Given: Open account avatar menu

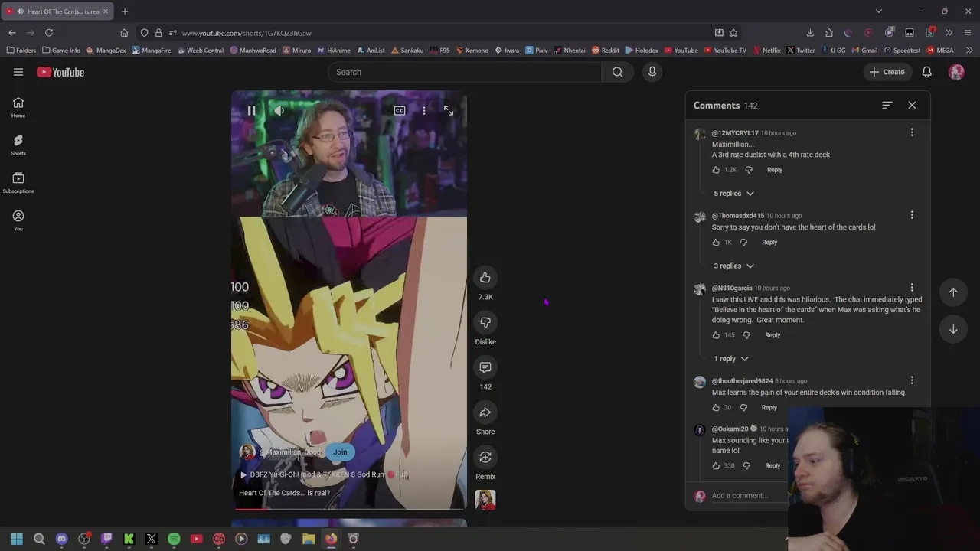Looking at the screenshot, I should point(956,72).
